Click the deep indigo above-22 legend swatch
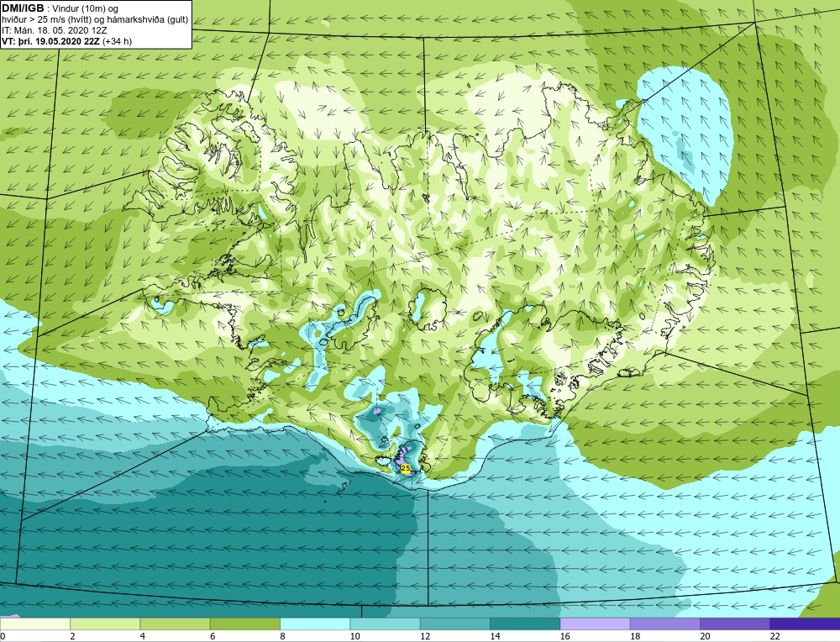Image resolution: width=840 pixels, height=642 pixels. pyautogui.click(x=806, y=624)
